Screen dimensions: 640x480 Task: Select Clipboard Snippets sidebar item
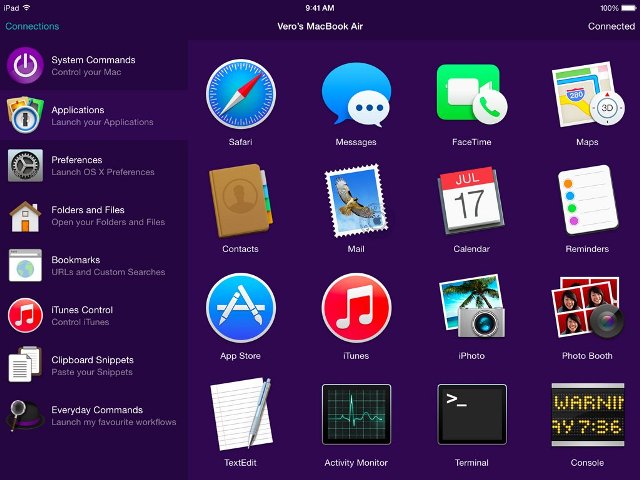[94, 365]
